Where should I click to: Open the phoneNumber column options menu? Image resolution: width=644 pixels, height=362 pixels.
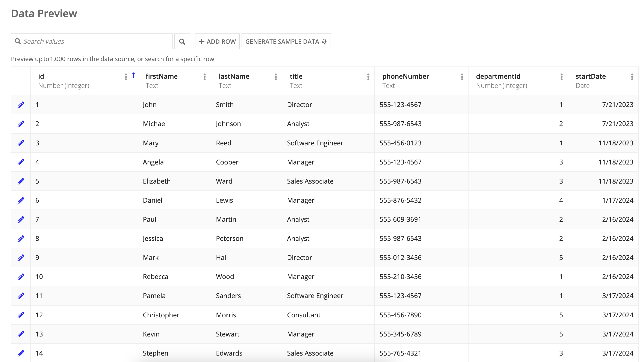pyautogui.click(x=461, y=77)
